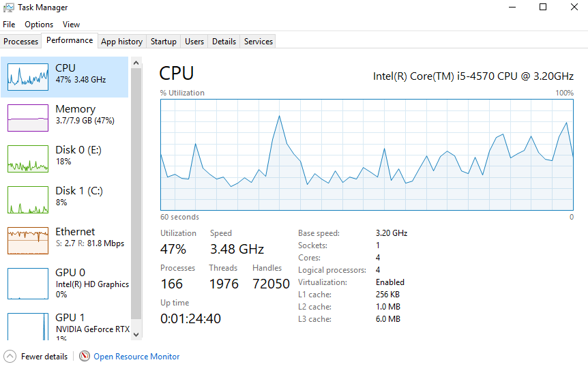Select the CPU mini graph thumbnail
The width and height of the screenshot is (588, 373).
[28, 77]
